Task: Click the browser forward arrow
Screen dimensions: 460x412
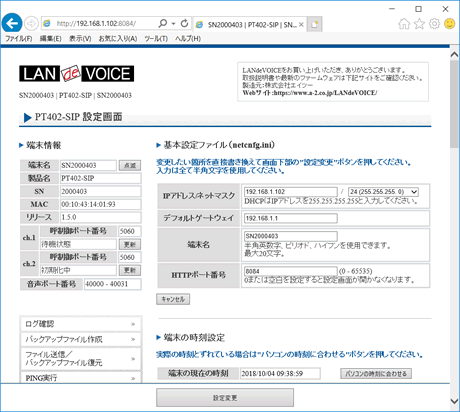Action: pos(32,23)
